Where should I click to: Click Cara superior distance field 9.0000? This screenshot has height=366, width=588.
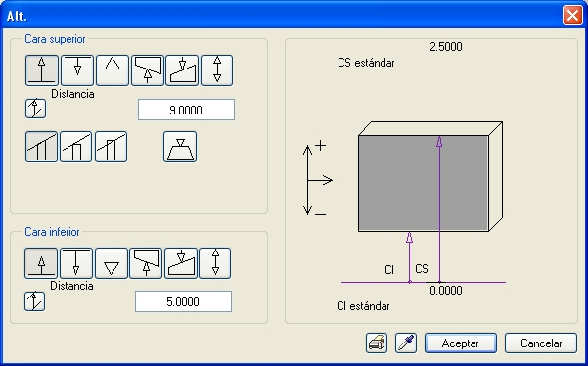tap(186, 110)
